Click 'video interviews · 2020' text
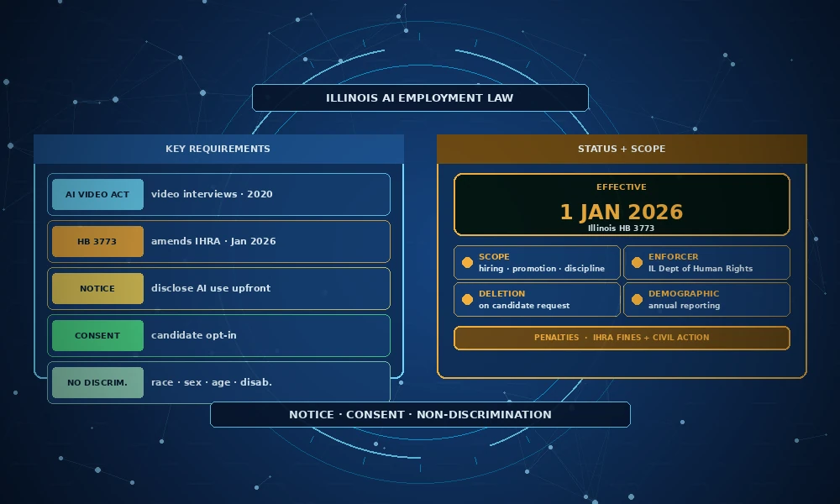Screen dimensions: 840x504 coord(212,194)
